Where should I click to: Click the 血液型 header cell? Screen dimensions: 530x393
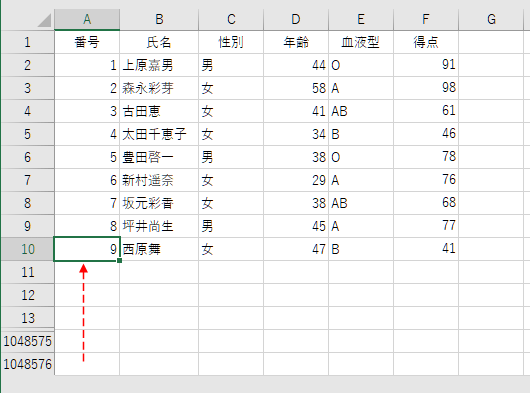361,42
